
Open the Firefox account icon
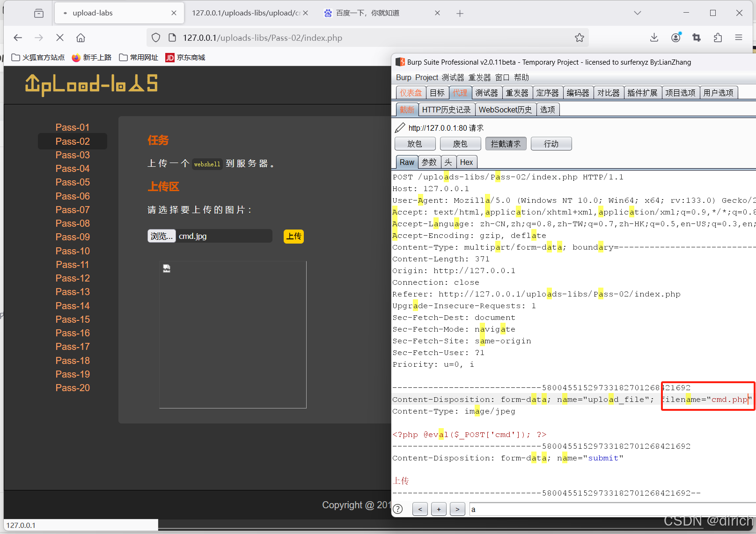(675, 37)
